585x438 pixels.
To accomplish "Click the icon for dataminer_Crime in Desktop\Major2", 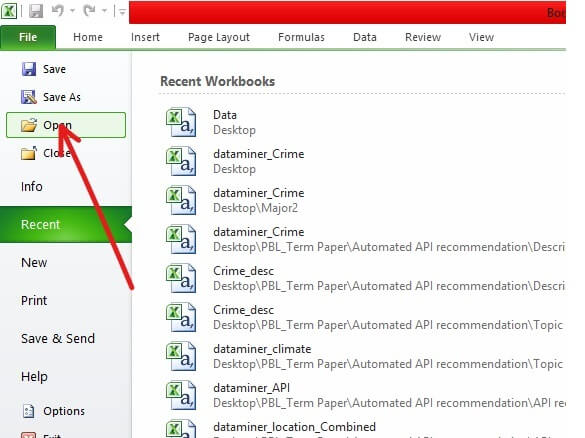I will (x=181, y=200).
